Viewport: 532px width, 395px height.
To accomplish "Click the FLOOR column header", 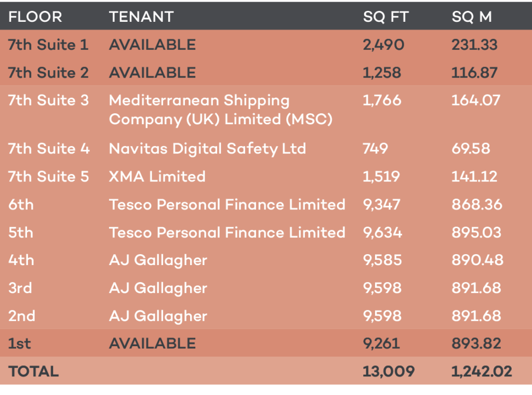I will pos(35,17).
